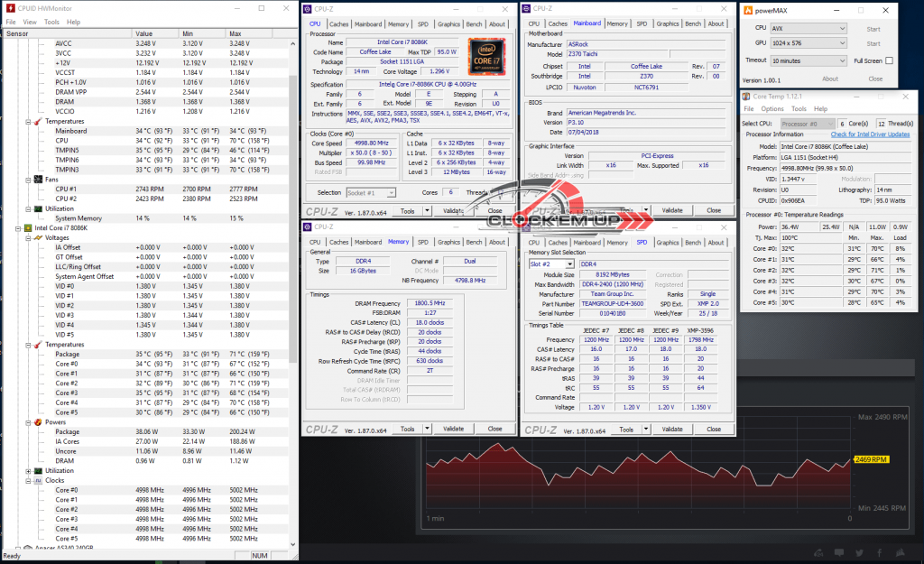
Task: Open the Socket #1 Selection dropdown in CPU-Z
Action: point(371,193)
